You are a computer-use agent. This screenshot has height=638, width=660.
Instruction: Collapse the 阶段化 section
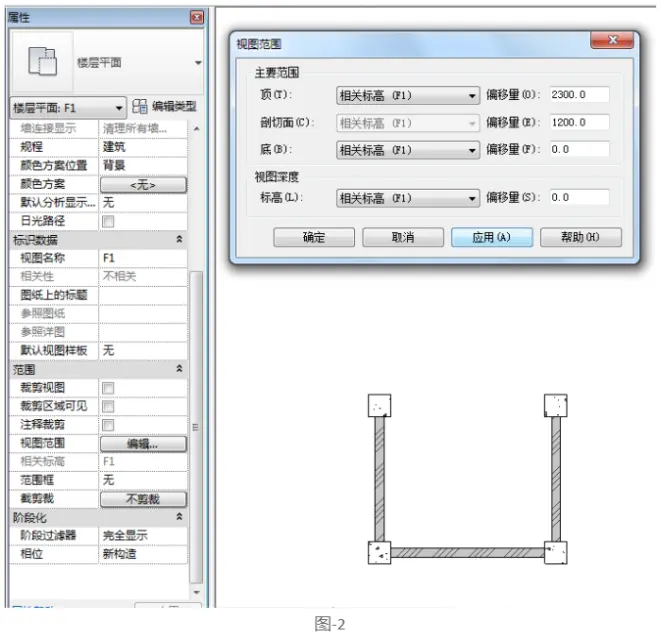pos(179,516)
